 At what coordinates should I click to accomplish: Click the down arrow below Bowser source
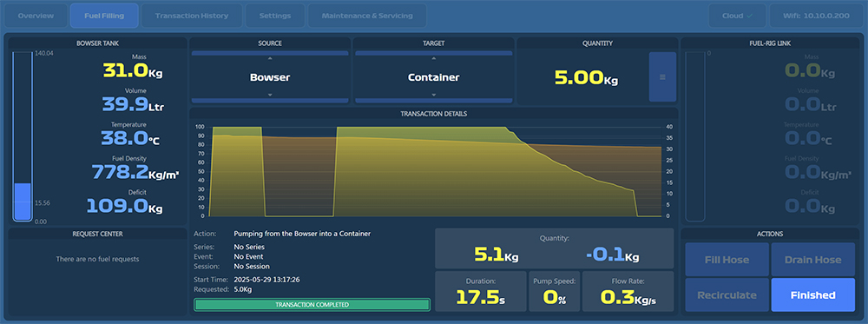click(270, 95)
